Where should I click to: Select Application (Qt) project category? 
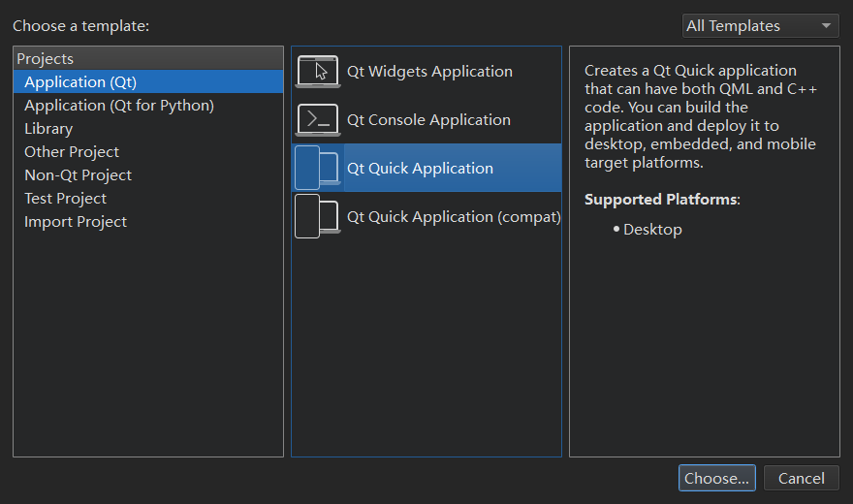pyautogui.click(x=80, y=82)
